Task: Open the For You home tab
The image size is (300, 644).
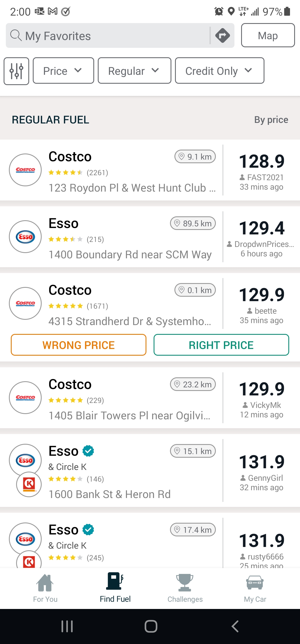Action: (45, 588)
